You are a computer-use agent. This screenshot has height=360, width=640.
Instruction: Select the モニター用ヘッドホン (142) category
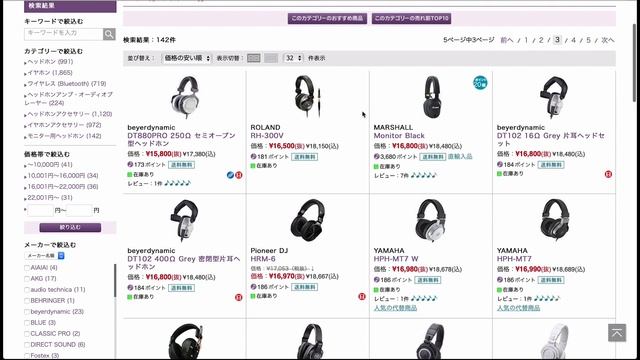point(64,136)
